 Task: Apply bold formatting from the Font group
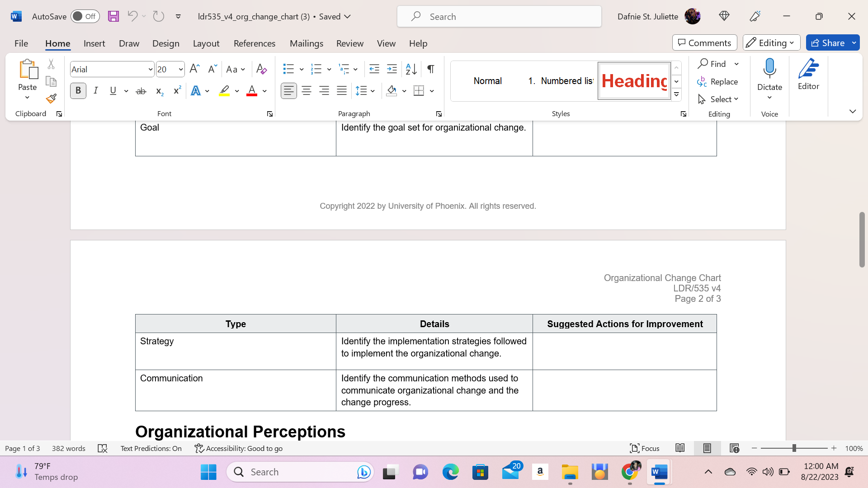tap(78, 90)
